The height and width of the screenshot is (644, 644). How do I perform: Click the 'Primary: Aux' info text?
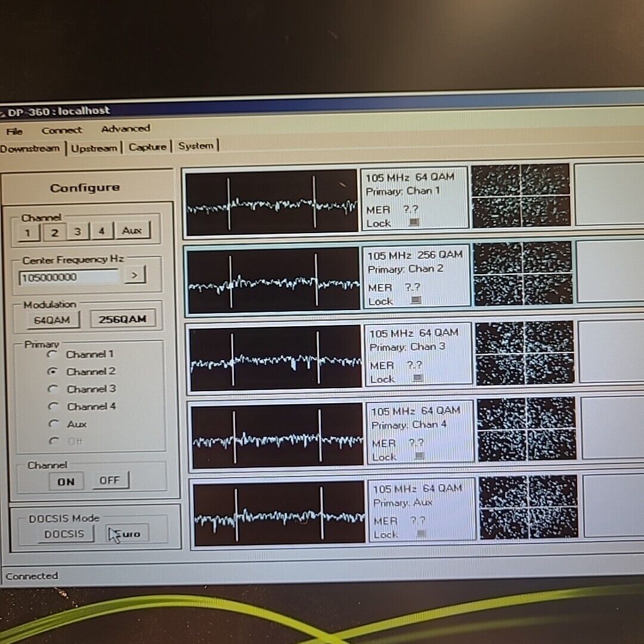tap(403, 502)
